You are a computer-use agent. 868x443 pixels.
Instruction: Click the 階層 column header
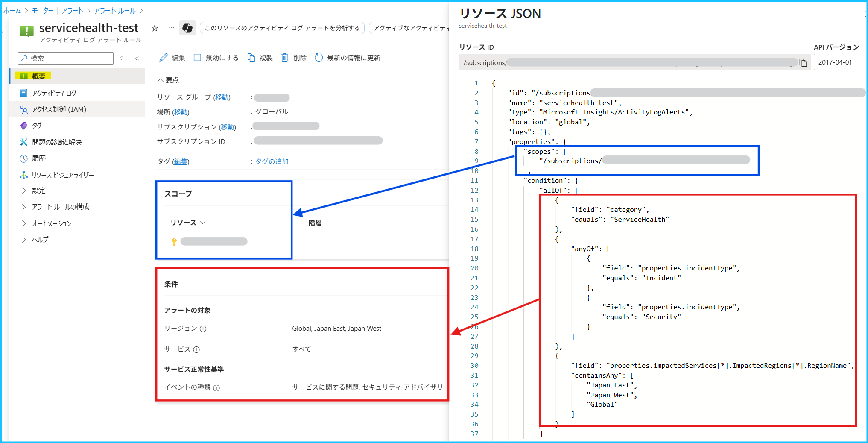315,223
